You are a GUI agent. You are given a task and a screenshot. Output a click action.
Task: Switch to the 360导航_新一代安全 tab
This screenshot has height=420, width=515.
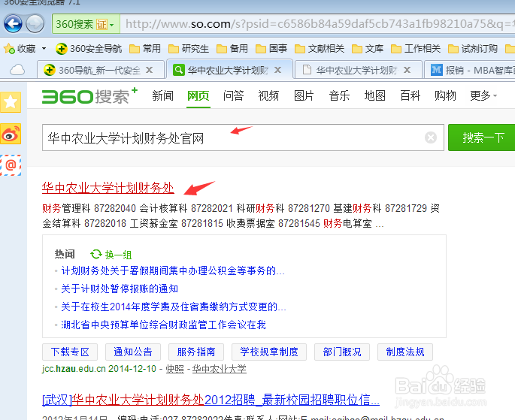[99, 70]
